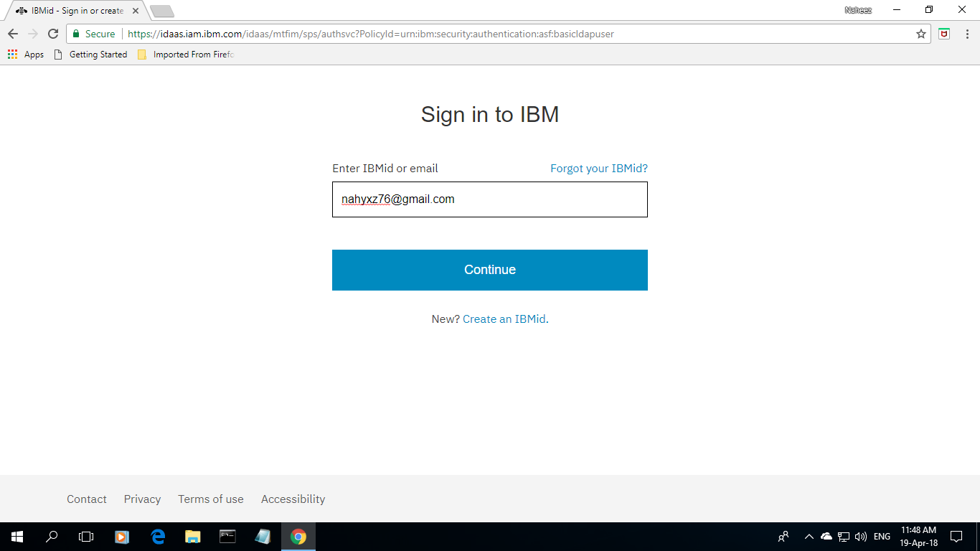Image resolution: width=980 pixels, height=551 pixels.
Task: Click inside the IBMid email field
Action: click(490, 199)
